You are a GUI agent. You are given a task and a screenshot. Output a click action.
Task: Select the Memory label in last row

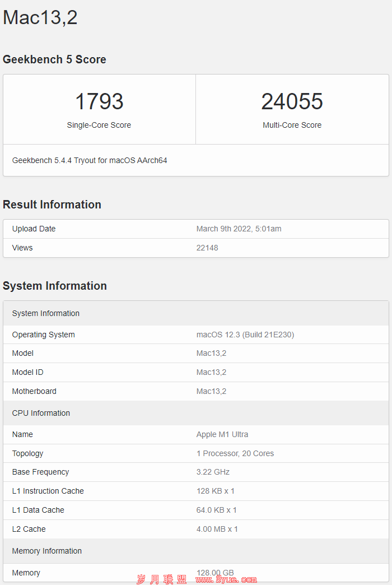(26, 573)
